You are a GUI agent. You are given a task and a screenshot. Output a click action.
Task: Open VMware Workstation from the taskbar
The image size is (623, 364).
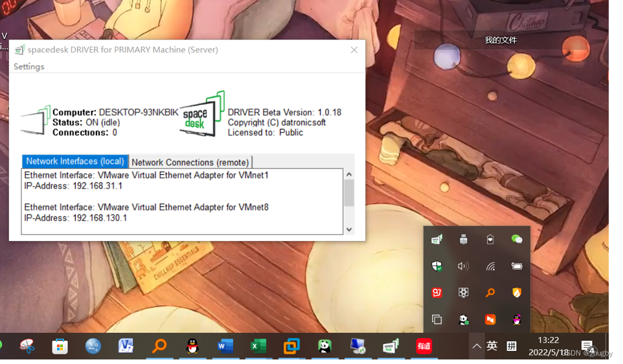pos(291,347)
